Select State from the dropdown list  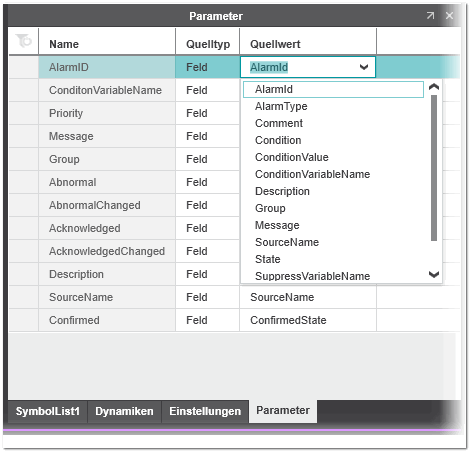(268, 259)
